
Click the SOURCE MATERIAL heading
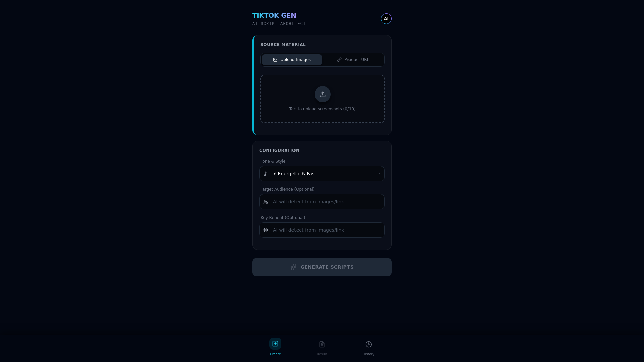[283, 45]
